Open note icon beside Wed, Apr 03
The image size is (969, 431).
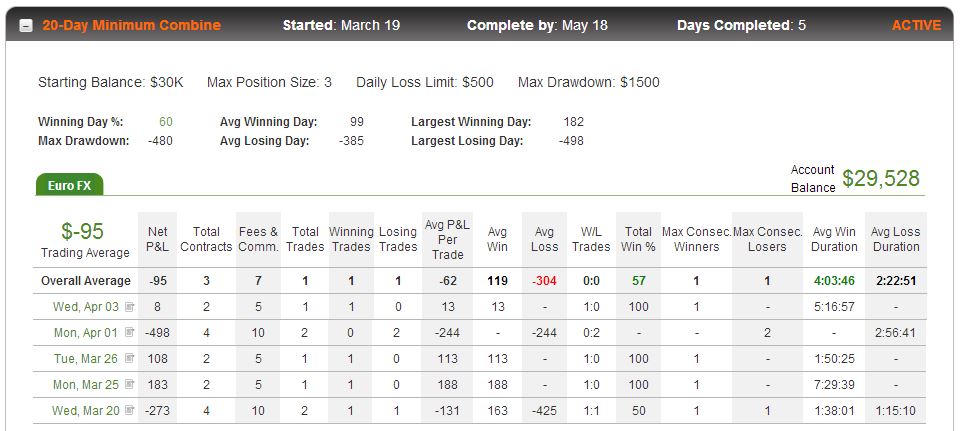pyautogui.click(x=129, y=307)
